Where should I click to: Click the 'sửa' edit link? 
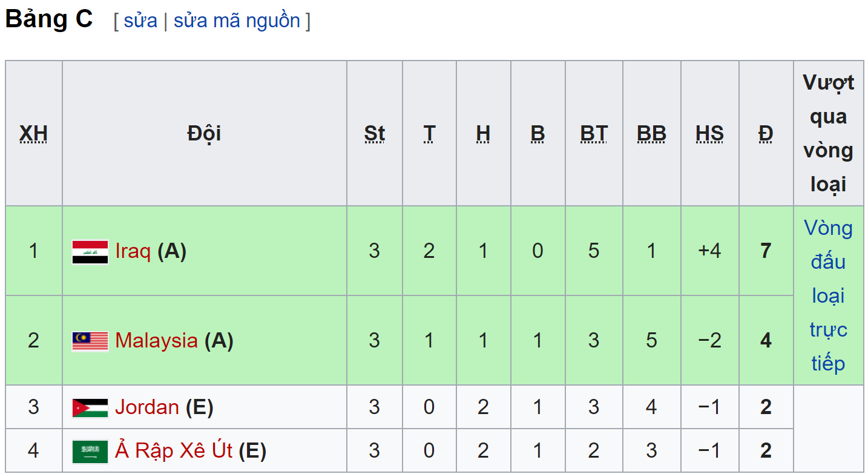(140, 21)
